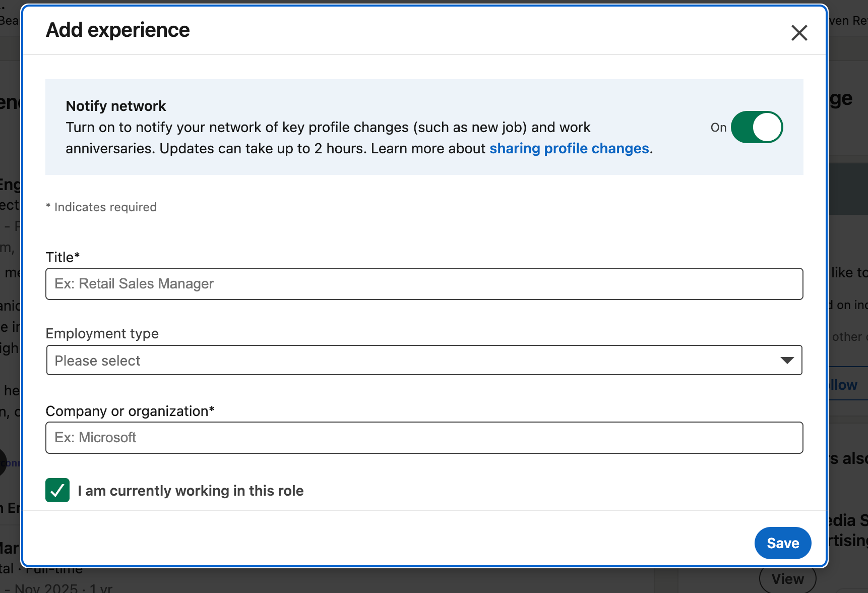The image size is (868, 593).
Task: Click the Notify network description text
Action: click(x=328, y=128)
